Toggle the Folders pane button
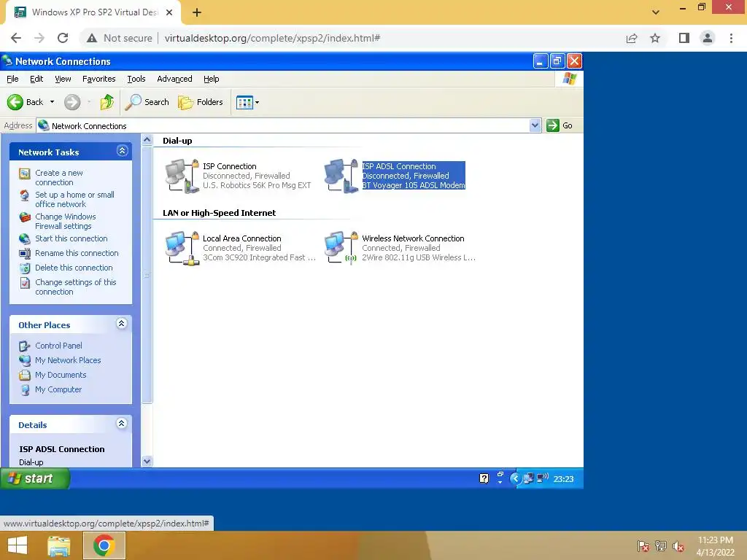Image resolution: width=747 pixels, height=560 pixels. (201, 102)
